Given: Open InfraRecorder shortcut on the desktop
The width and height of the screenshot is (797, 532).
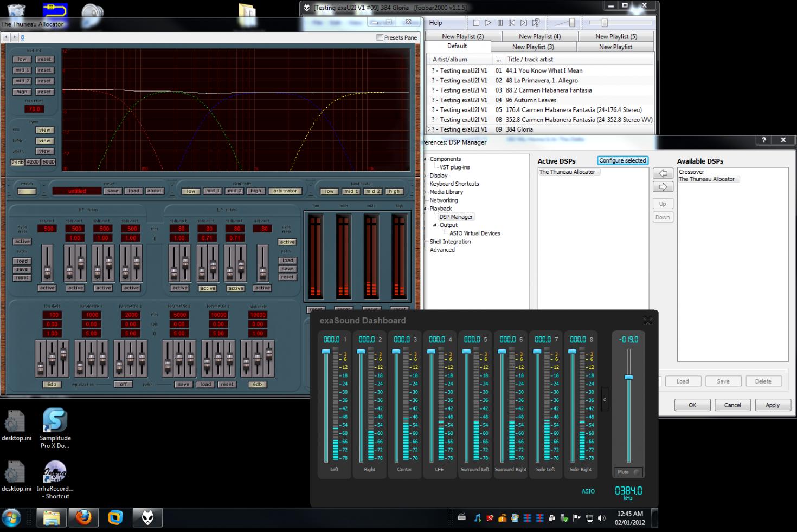Looking at the screenshot, I should pos(55,480).
